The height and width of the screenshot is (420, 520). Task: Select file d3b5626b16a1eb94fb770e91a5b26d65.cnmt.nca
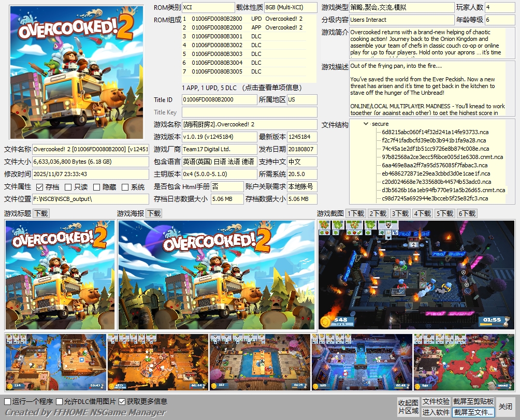[x=443, y=190]
